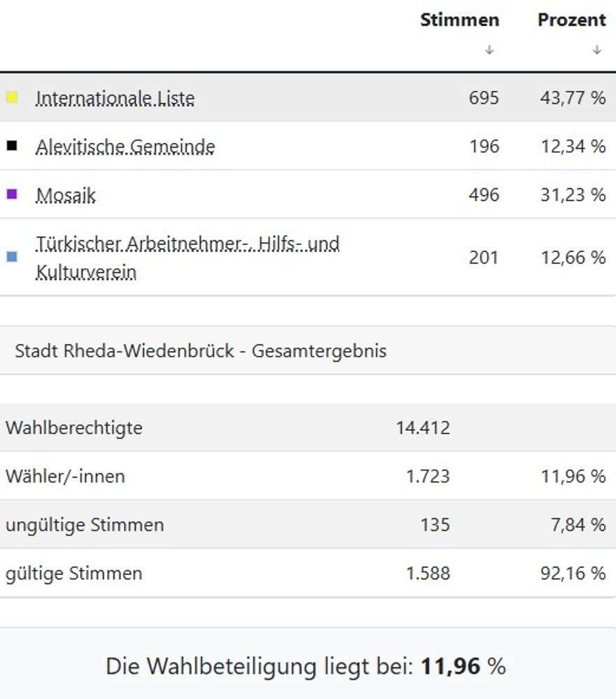Click the 31,23 % Mosaik percentage

tap(573, 195)
